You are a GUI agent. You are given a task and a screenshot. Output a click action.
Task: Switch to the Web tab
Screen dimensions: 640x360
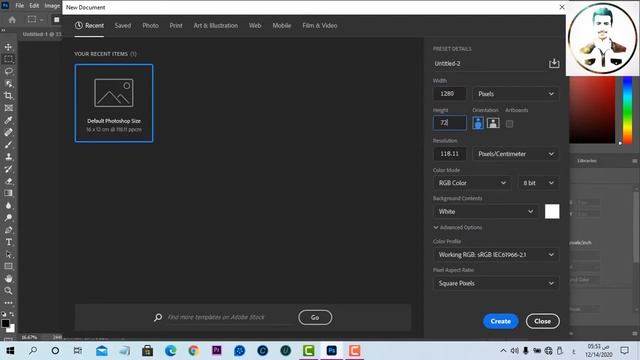click(x=255, y=25)
